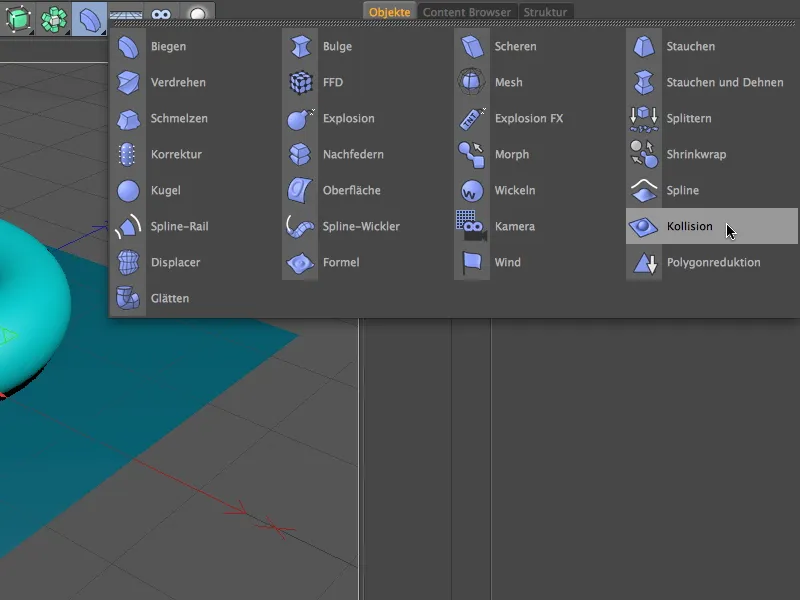Screen dimensions: 800x600
Task: Click the Nachfedern menu label
Action: tap(353, 155)
